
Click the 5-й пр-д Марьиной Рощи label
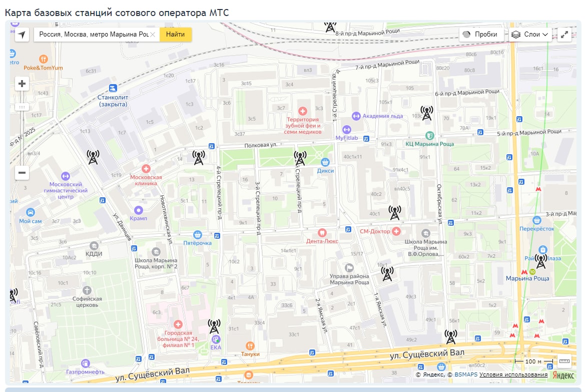(x=529, y=133)
